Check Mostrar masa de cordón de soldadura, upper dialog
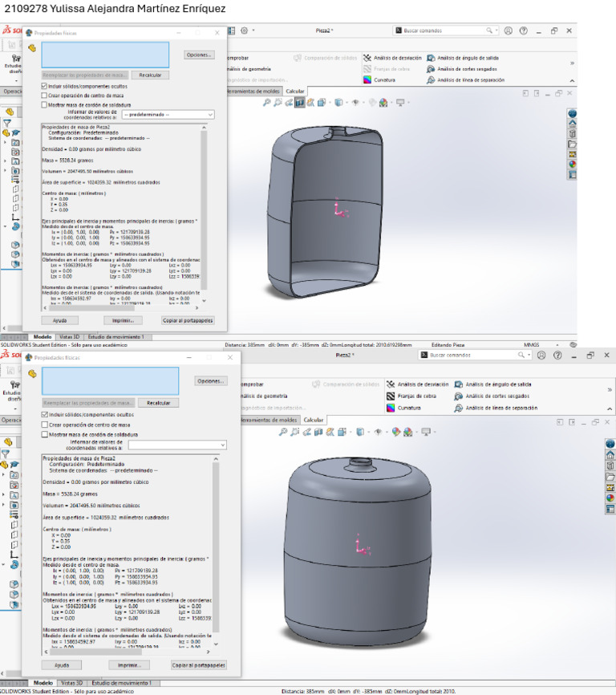616x695 pixels. (x=44, y=104)
